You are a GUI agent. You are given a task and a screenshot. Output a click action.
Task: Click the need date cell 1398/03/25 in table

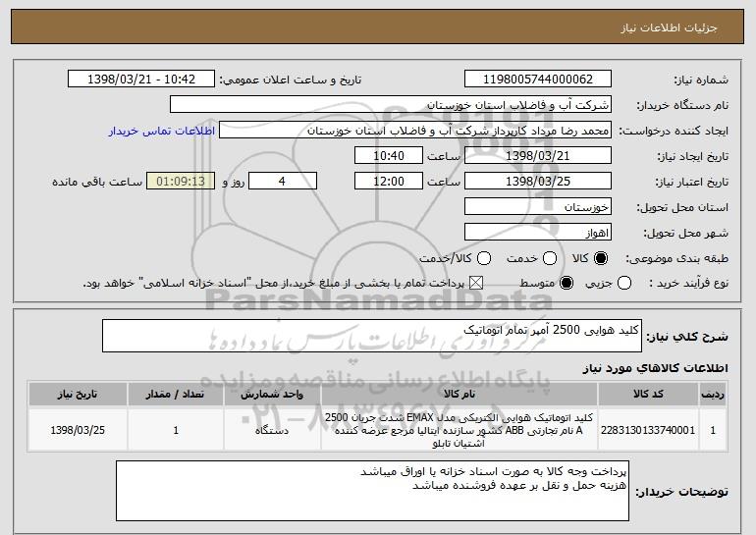(78, 430)
